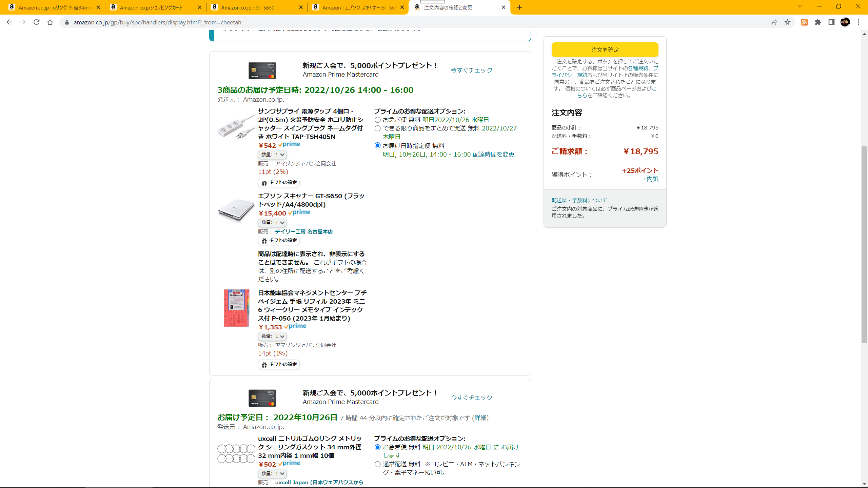Close the 注文内容の確認と変更 tab

coord(504,7)
